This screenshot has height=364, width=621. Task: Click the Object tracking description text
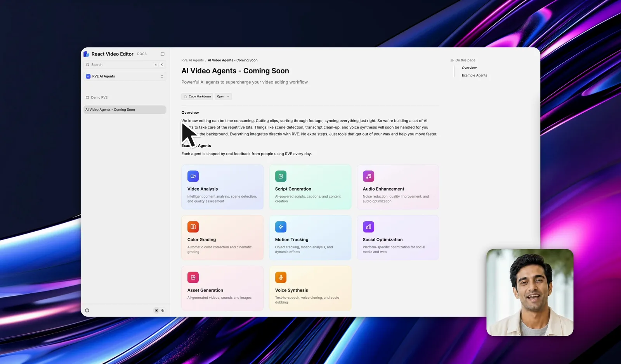(304, 250)
